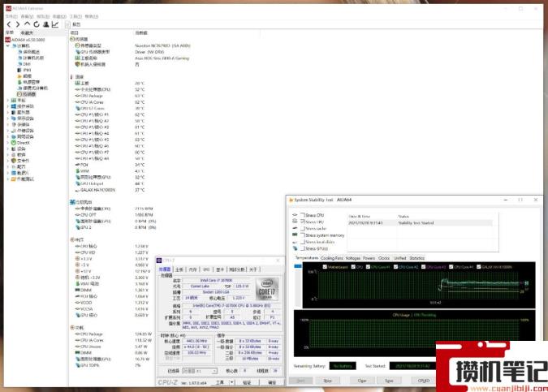Screen dimensions: 548x392
Task: Enable the Stress local disks checkbox
Action: coord(303,242)
